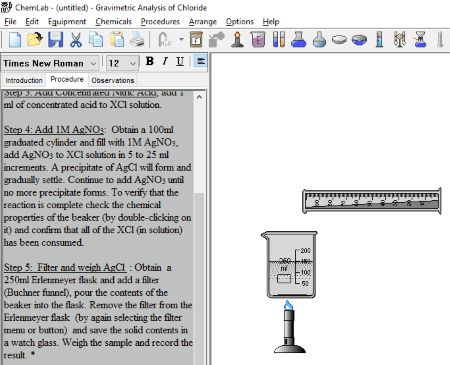Viewport: 450px width, 365px height.
Task: Toggle italic formatting
Action: pyautogui.click(x=165, y=61)
